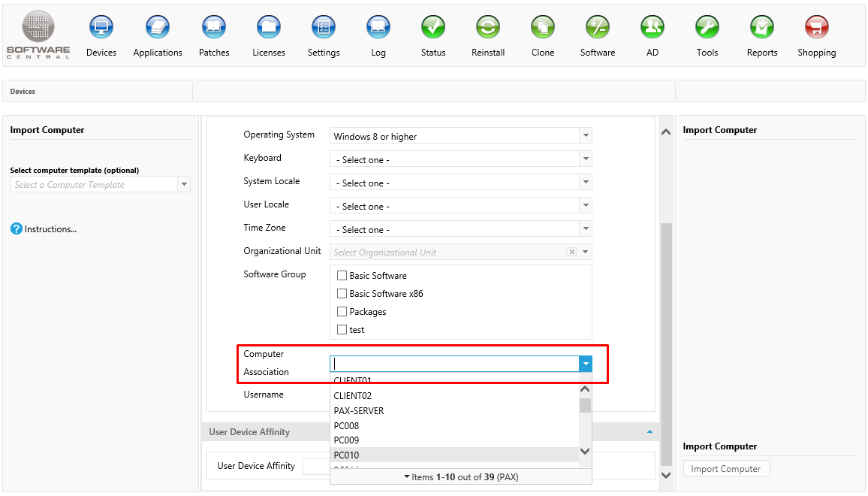Click the Reports icon
Screen dimensions: 868x496
pyautogui.click(x=761, y=29)
